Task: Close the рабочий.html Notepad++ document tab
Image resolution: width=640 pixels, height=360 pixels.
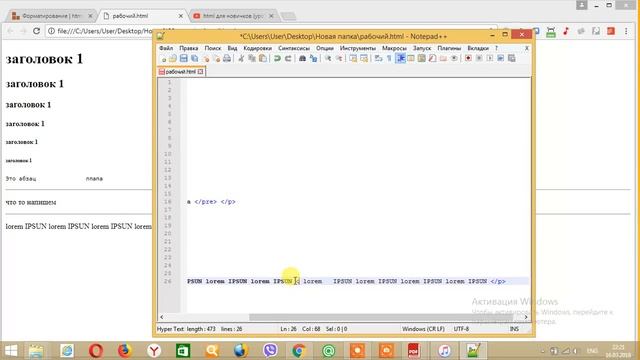Action: point(200,71)
